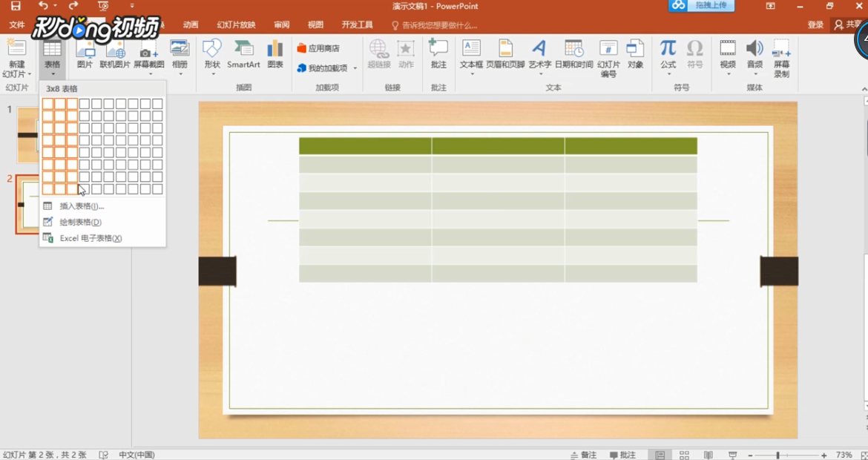Choose Draw Table (绘制表格) menu entry
The width and height of the screenshot is (868, 460).
click(102, 222)
